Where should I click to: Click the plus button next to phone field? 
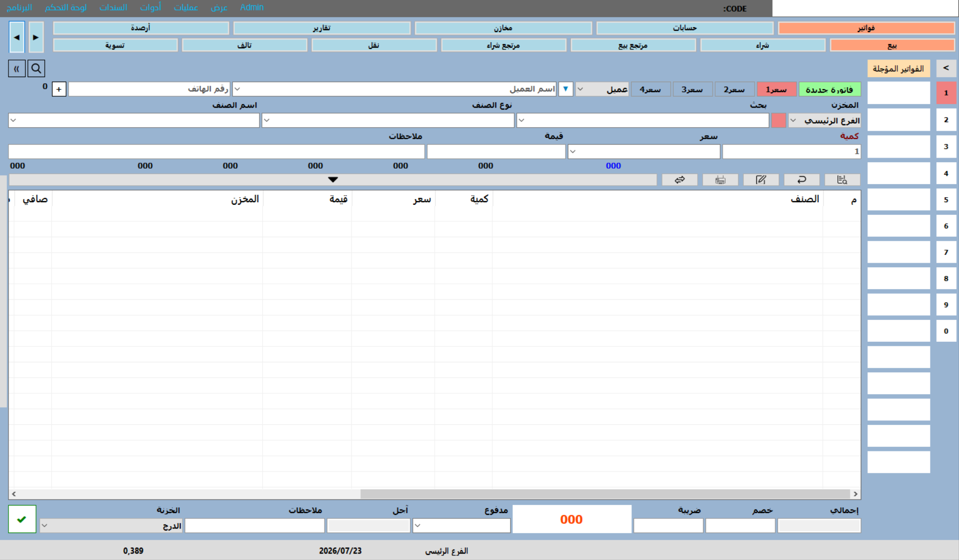[59, 89]
